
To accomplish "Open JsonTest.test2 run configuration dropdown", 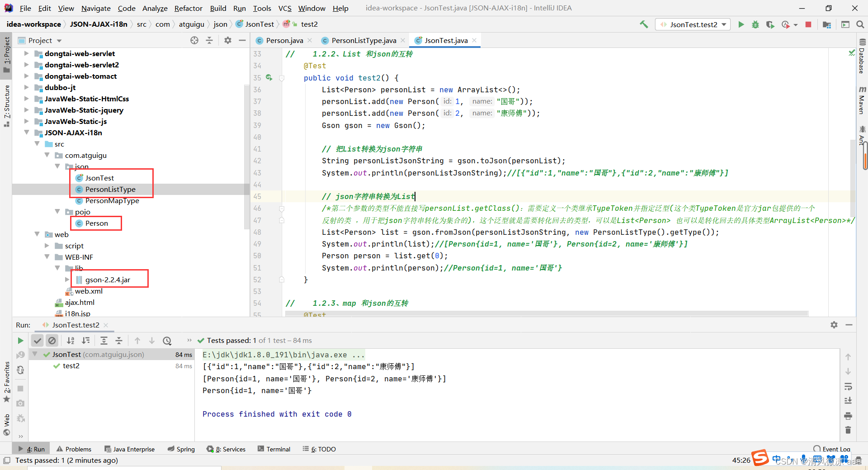I will (x=693, y=24).
